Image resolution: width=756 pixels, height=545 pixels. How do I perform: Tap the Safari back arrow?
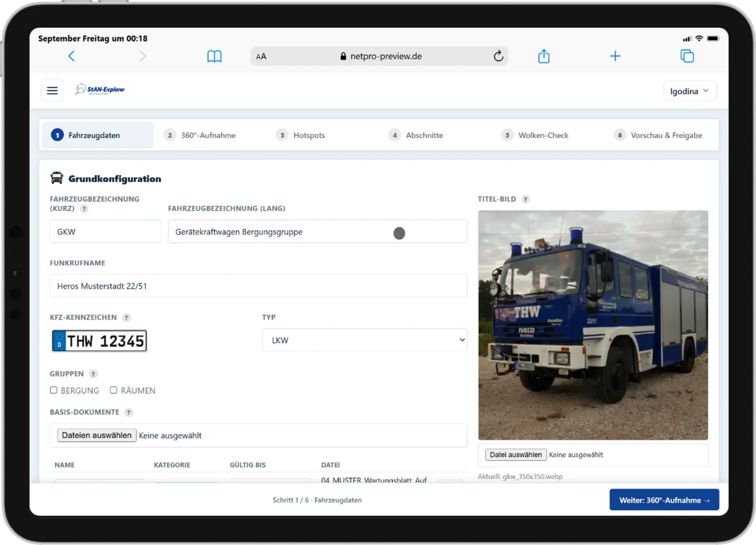71,56
